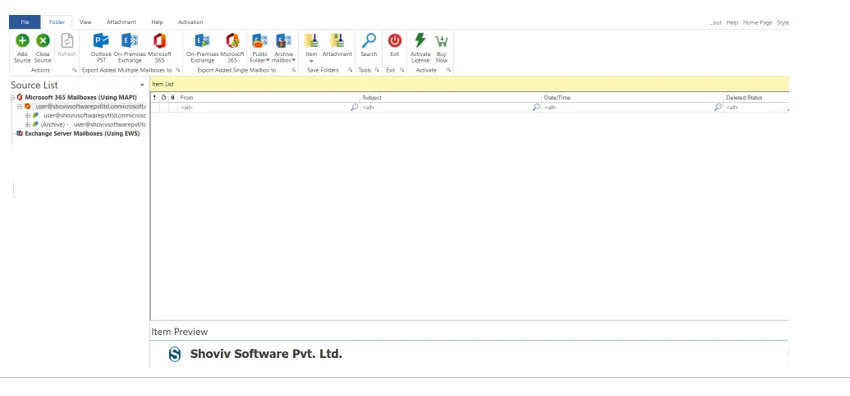Select Exchange Server Mailboxes (Using EWS) tree item
The height and width of the screenshot is (396, 850).
(x=82, y=133)
